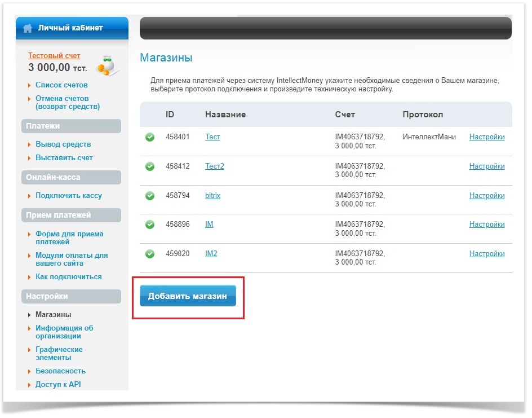Viewport: 532px width, 418px height.
Task: Click shop ID 459020
Action: pyautogui.click(x=178, y=254)
